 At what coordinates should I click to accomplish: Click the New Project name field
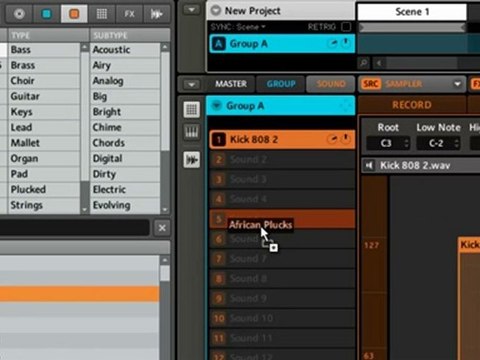[252, 11]
